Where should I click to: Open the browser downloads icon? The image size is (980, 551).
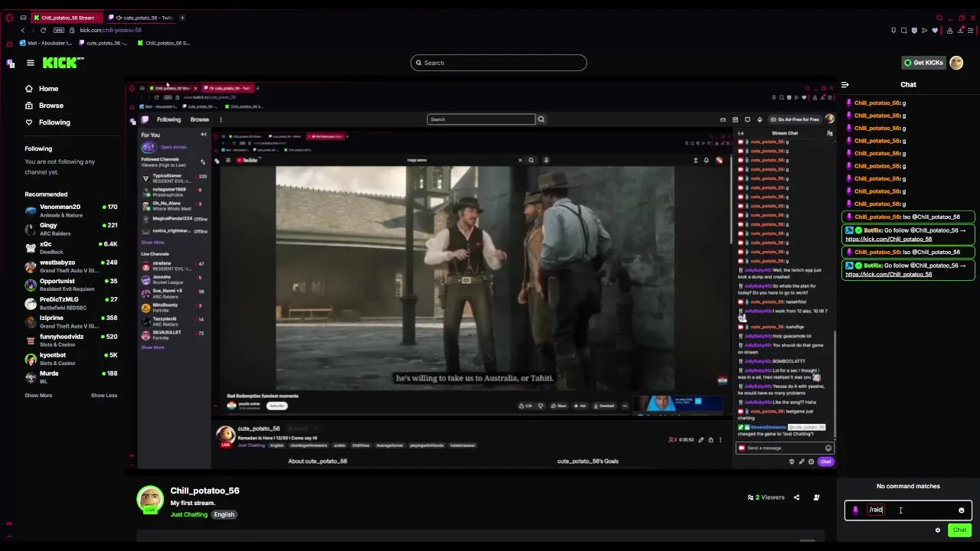[x=960, y=31]
